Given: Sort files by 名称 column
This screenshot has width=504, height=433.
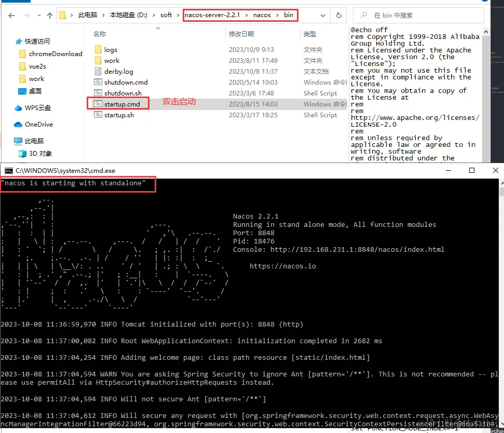Looking at the screenshot, I should point(99,34).
